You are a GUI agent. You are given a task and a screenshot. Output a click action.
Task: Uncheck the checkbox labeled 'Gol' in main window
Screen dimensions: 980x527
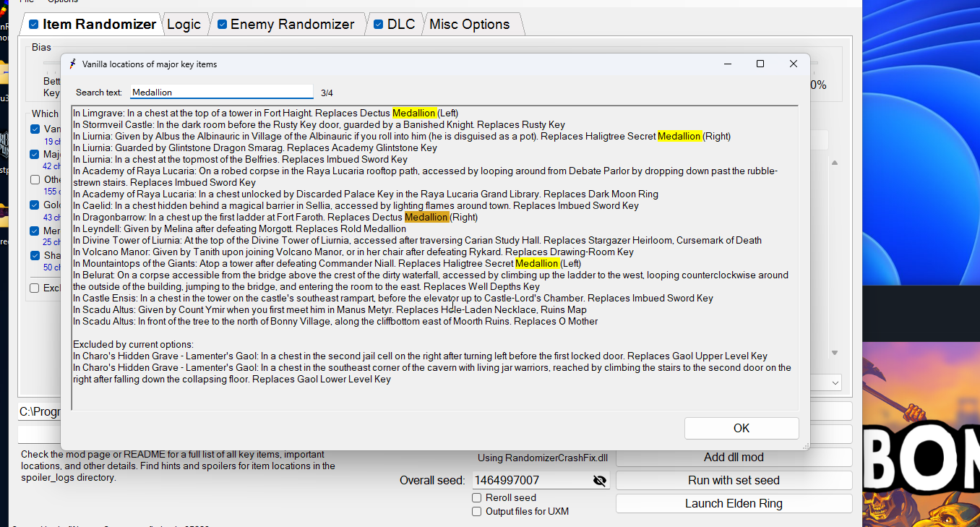[x=35, y=205]
